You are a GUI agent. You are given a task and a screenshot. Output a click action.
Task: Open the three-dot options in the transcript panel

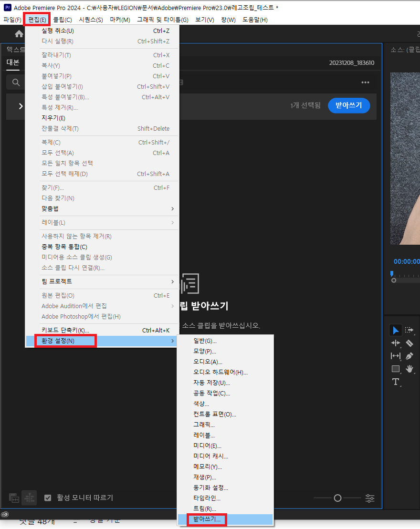point(365,83)
